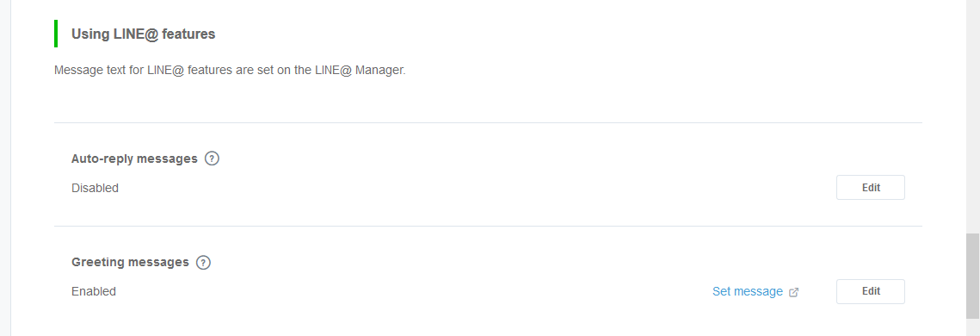Click empty space left of Set message link

point(412,291)
